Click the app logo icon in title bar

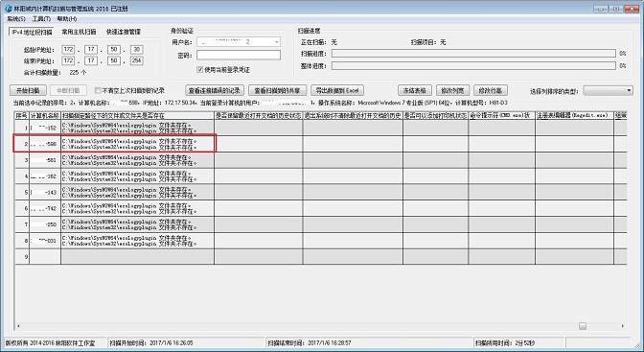(9, 8)
